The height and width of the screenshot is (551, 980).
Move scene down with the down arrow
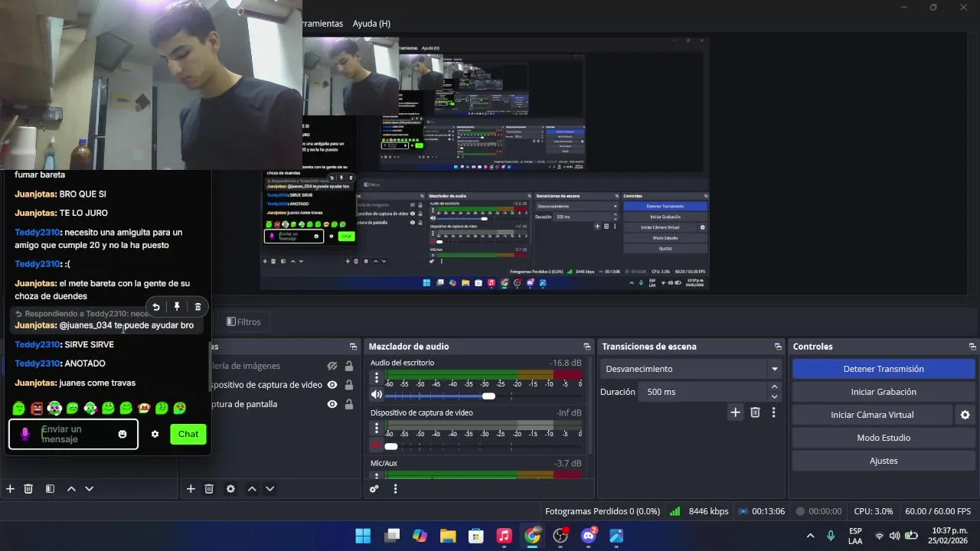[x=89, y=488]
